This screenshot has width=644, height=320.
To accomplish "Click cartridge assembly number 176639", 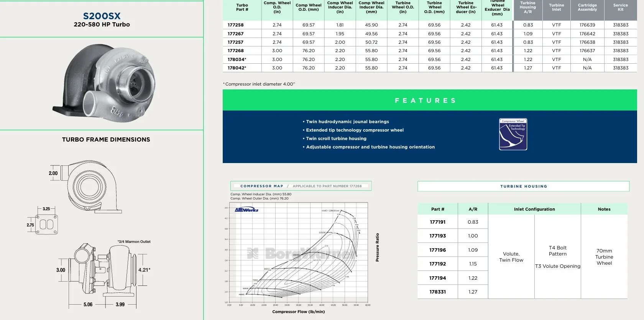I will (587, 25).
